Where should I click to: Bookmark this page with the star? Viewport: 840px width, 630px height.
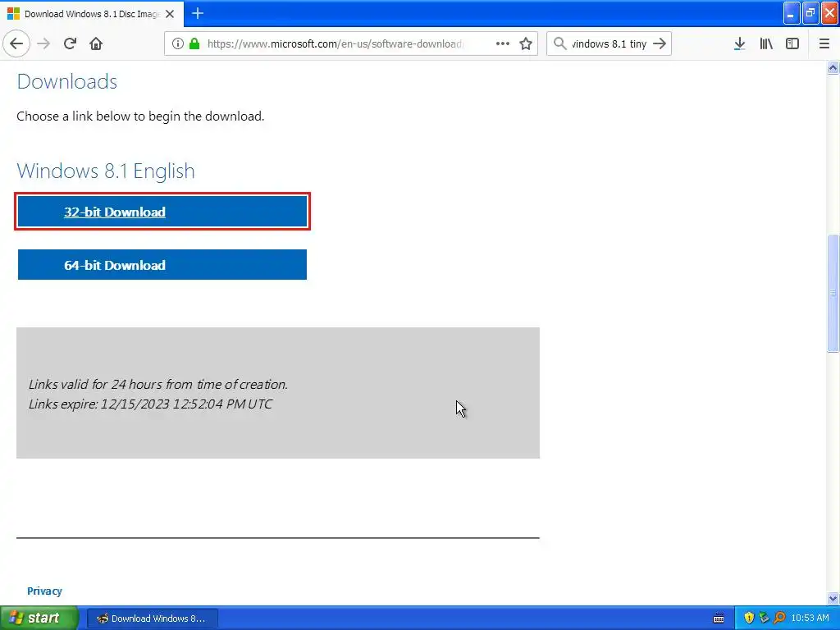526,43
